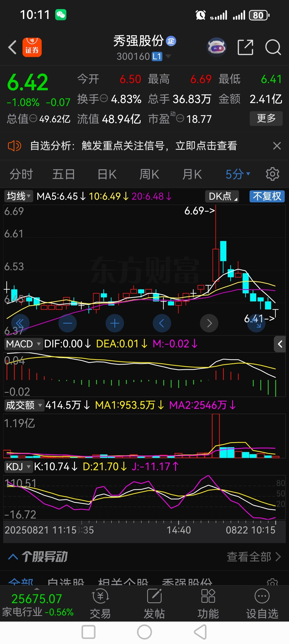The image size is (289, 644).
Task: Open the KDJ indicator dropdown
Action: click(18, 466)
